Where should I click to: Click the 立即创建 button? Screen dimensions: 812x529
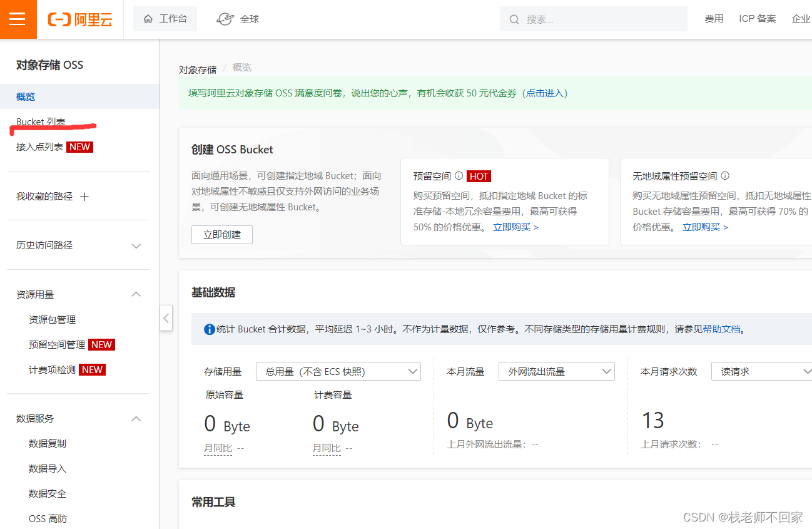(222, 235)
